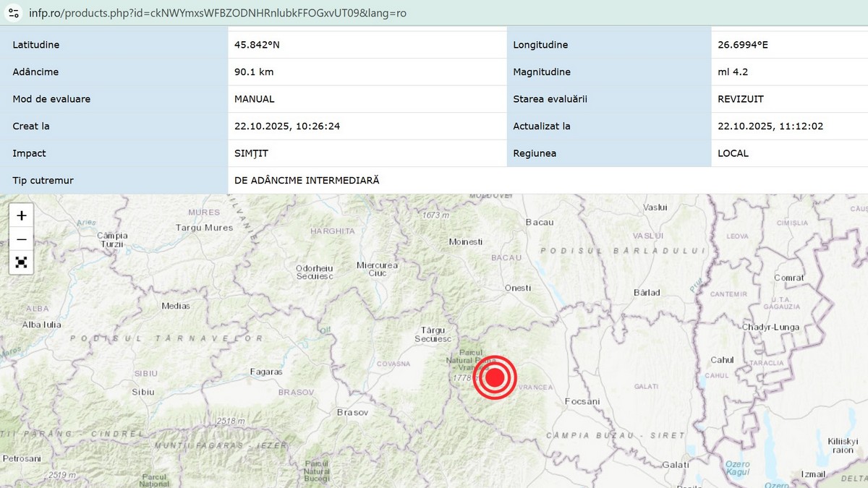Click the 'Creat la' timestamp 10:26:24
The width and height of the screenshot is (868, 488).
[x=287, y=126]
